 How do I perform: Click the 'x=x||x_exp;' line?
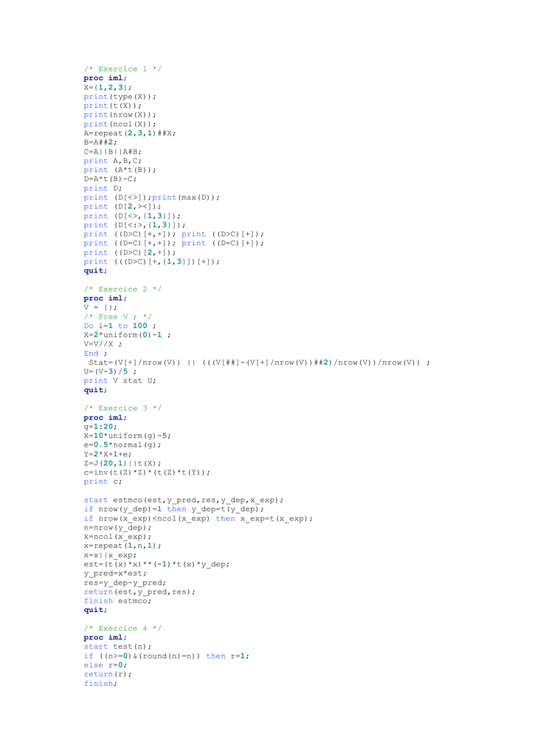pos(111,555)
